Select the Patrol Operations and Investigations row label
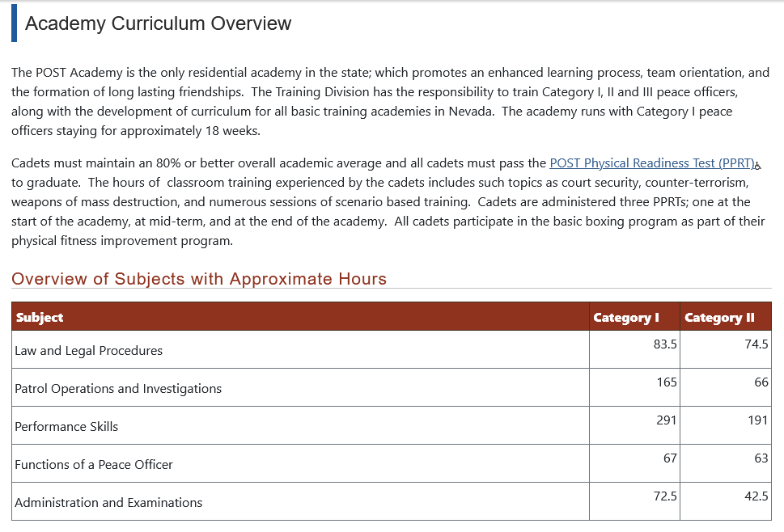This screenshot has height=532, width=784. [x=118, y=389]
